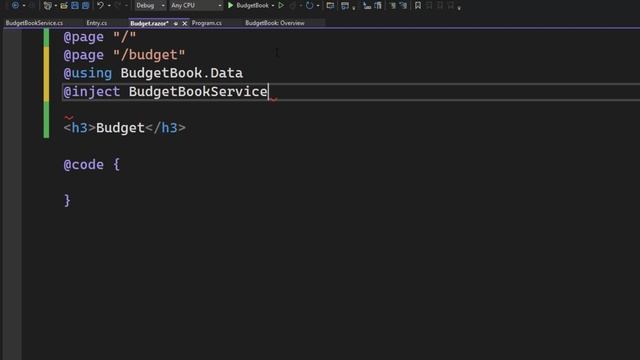Open the navigate backward history dropdown arrow
Viewport: 640px width, 360px height.
tap(24, 6)
